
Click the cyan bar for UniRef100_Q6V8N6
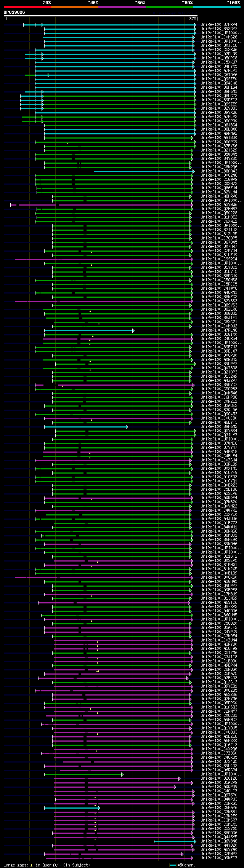tap(175, 841)
